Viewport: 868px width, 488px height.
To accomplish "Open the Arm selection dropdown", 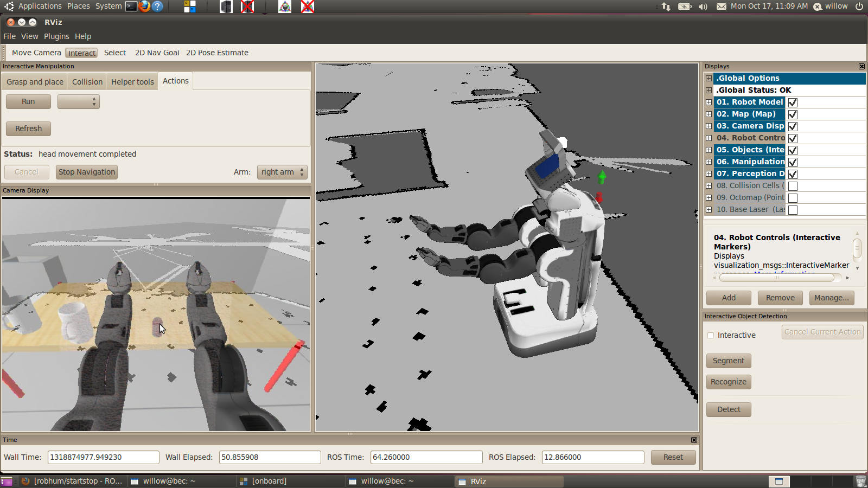I will [282, 172].
